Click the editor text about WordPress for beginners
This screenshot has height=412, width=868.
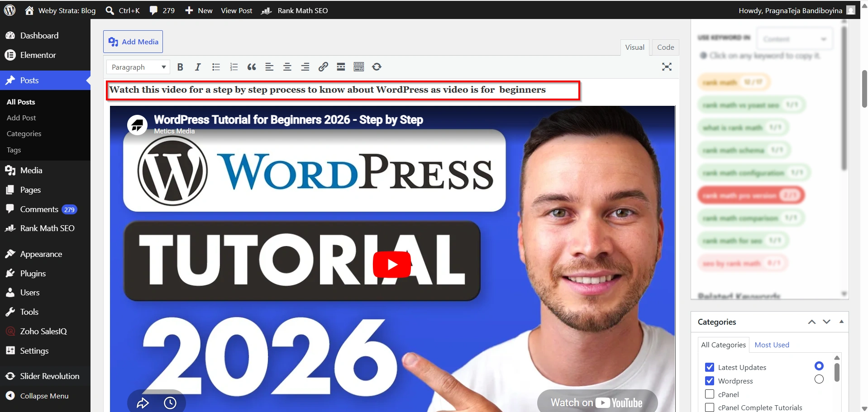(328, 90)
